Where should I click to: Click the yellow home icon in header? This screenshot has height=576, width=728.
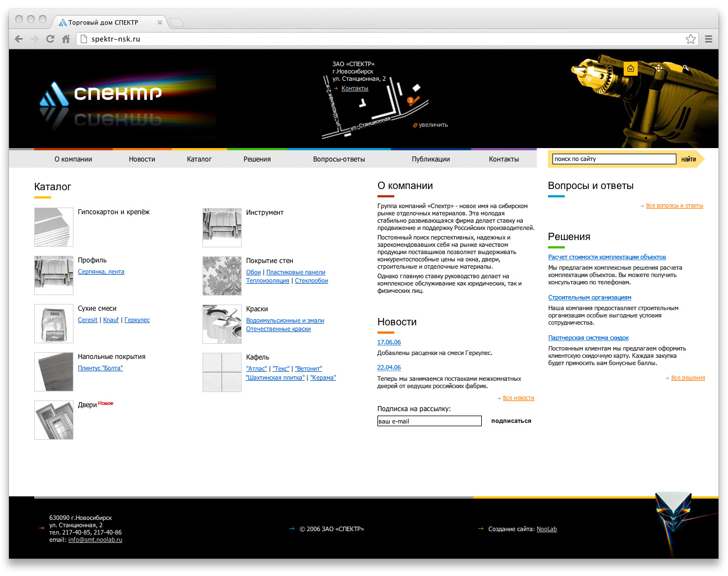point(630,68)
